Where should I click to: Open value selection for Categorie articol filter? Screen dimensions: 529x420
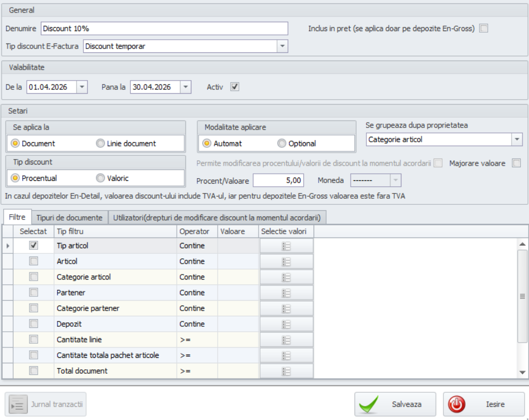coord(286,277)
